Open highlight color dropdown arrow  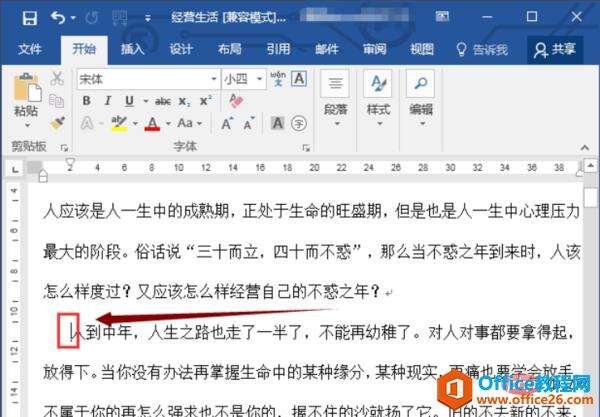[x=135, y=124]
